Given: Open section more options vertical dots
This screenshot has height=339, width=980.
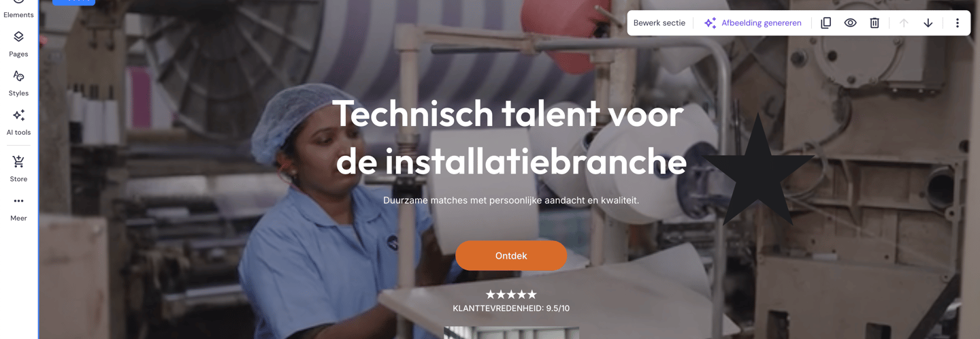Looking at the screenshot, I should click(957, 22).
